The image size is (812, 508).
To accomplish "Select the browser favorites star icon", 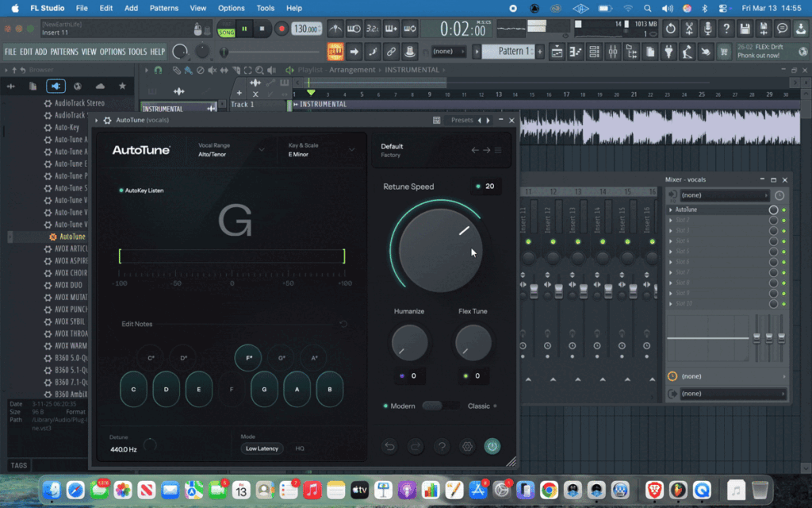I will point(122,86).
